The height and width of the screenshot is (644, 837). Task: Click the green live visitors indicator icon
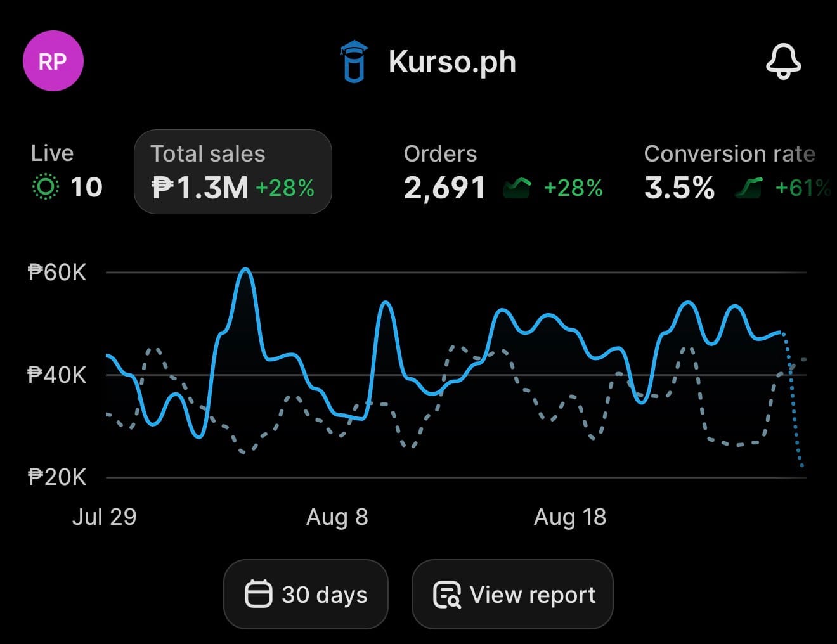[45, 188]
